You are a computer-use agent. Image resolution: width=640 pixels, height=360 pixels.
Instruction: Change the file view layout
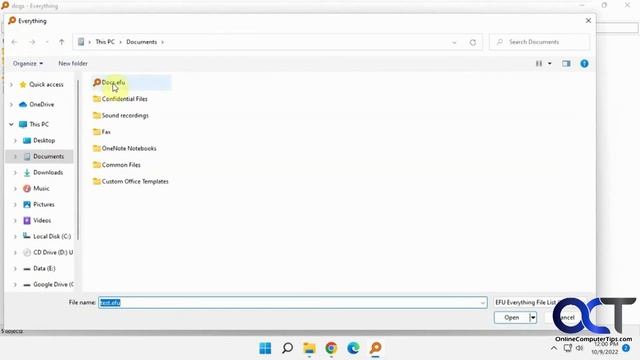[x=539, y=64]
